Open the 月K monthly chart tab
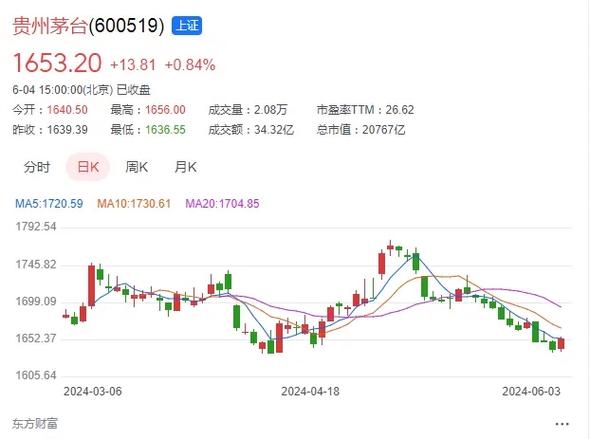Image resolution: width=590 pixels, height=439 pixels. pos(186,167)
